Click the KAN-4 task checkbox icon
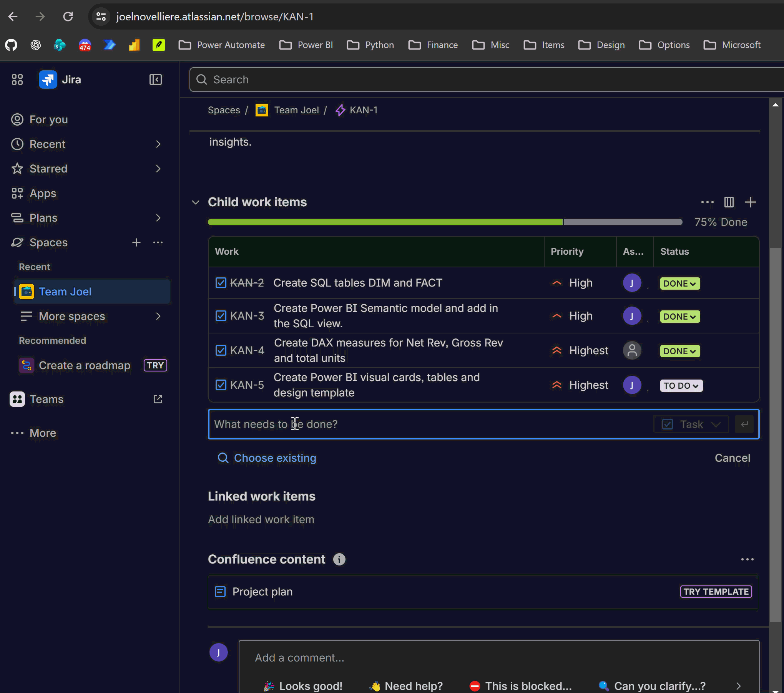The width and height of the screenshot is (784, 693). tap(221, 350)
